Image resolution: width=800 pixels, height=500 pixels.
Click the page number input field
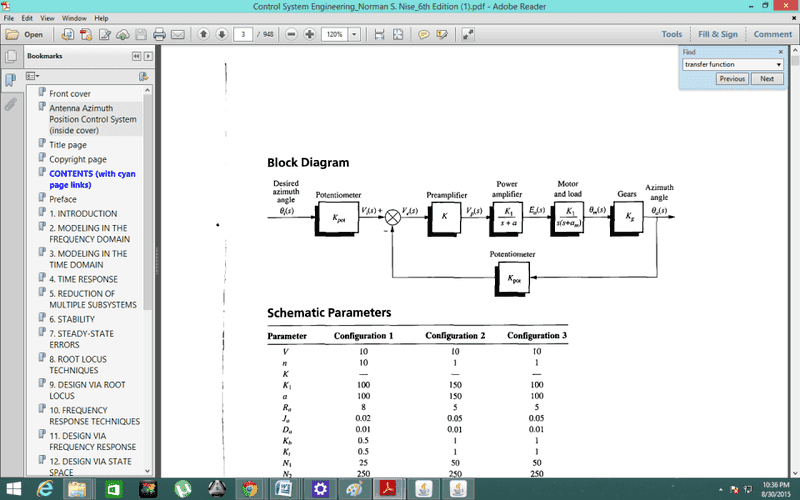coord(243,34)
